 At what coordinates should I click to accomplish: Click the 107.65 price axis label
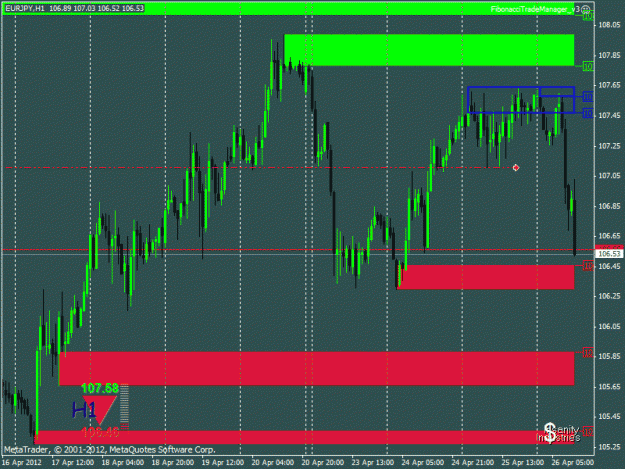click(609, 85)
